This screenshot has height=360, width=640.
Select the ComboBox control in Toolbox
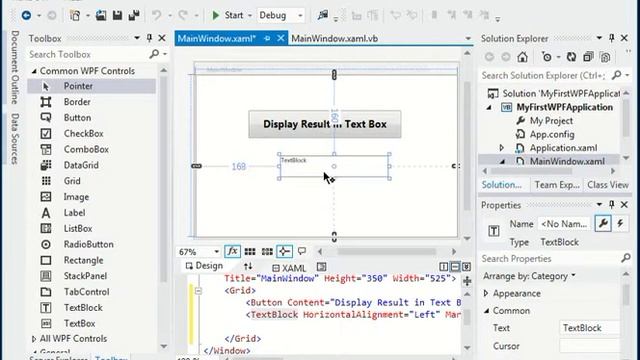(x=91, y=149)
